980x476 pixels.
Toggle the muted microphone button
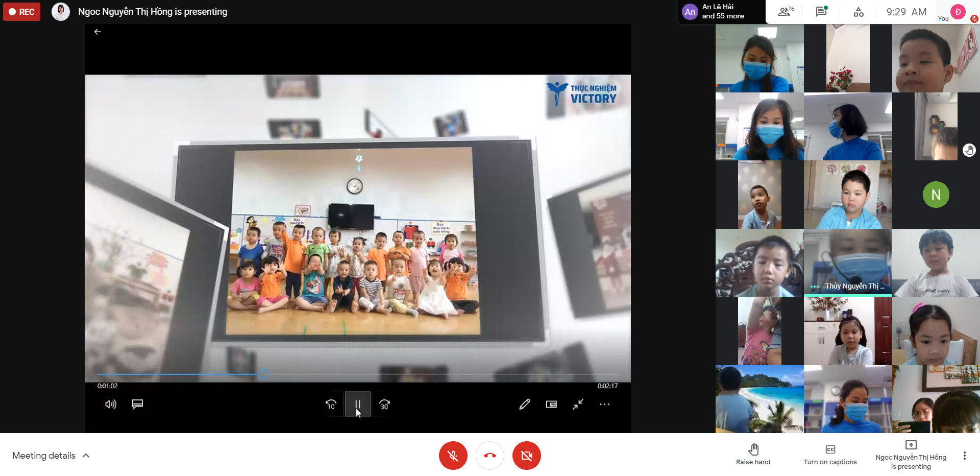(453, 456)
